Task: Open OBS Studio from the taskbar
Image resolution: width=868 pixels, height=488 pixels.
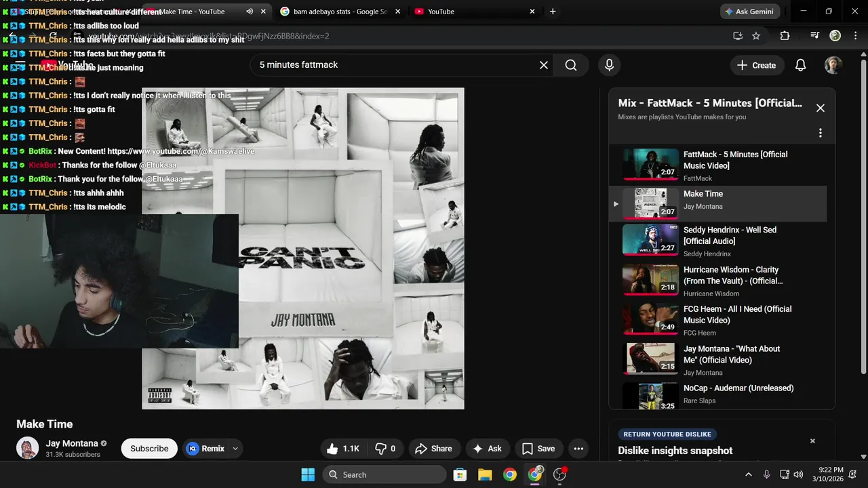Action: tap(560, 474)
